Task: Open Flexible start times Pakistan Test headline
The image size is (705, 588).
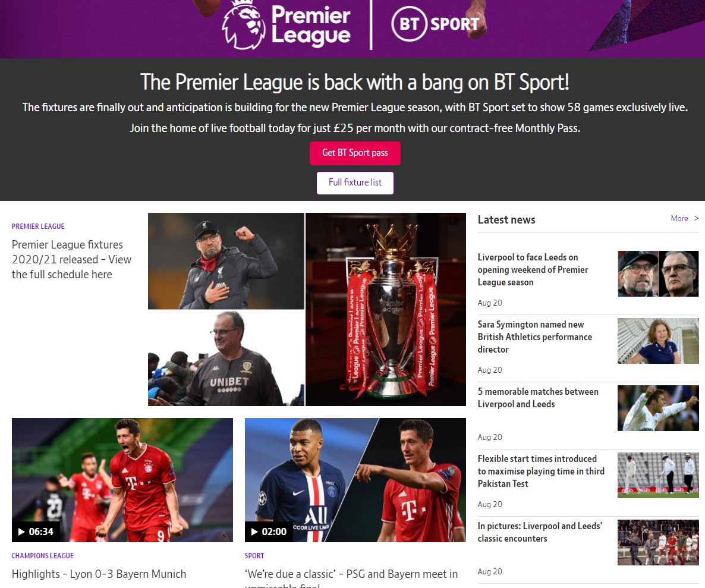Action: click(541, 471)
